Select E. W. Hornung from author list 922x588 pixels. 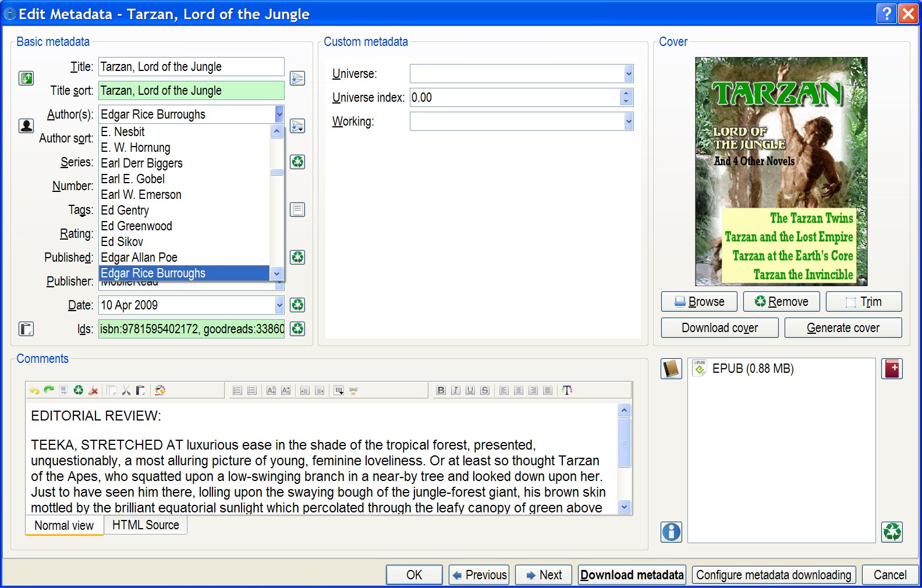pos(185,147)
